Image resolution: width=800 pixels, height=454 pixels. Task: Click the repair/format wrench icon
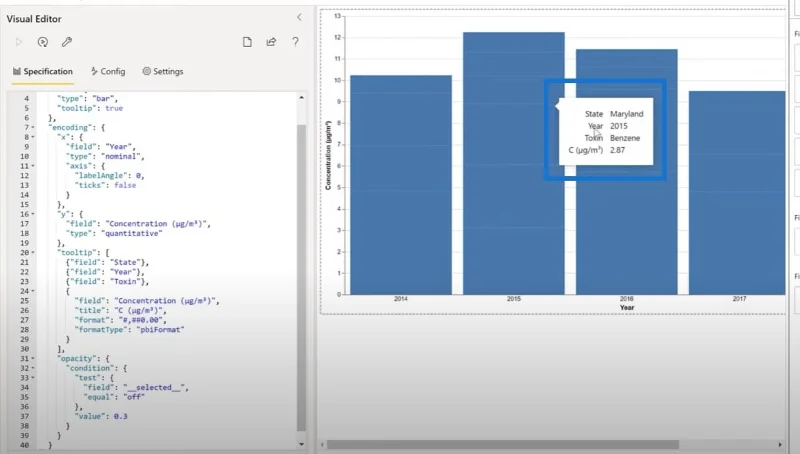tap(67, 42)
